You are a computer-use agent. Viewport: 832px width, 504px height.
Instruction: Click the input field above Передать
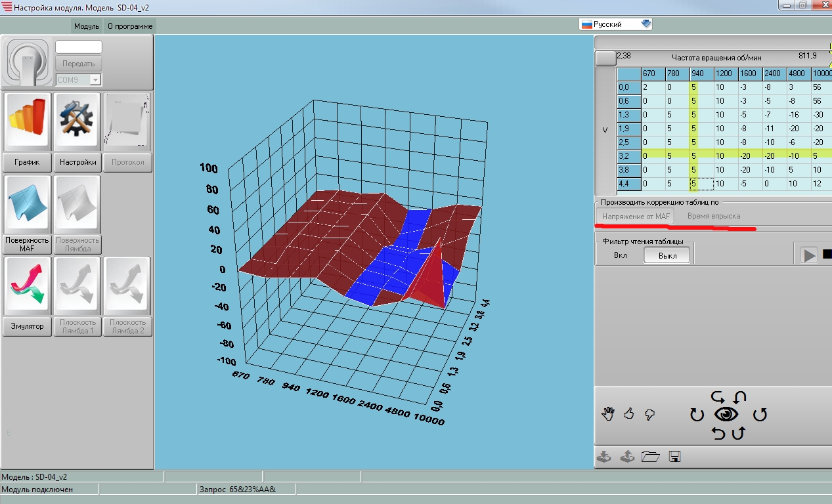coord(79,47)
